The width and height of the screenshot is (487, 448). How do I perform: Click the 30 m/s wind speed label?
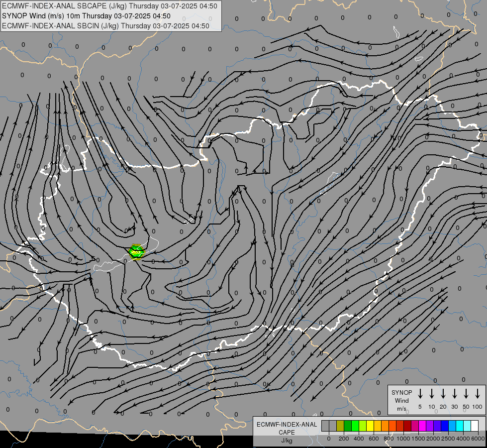point(454,407)
